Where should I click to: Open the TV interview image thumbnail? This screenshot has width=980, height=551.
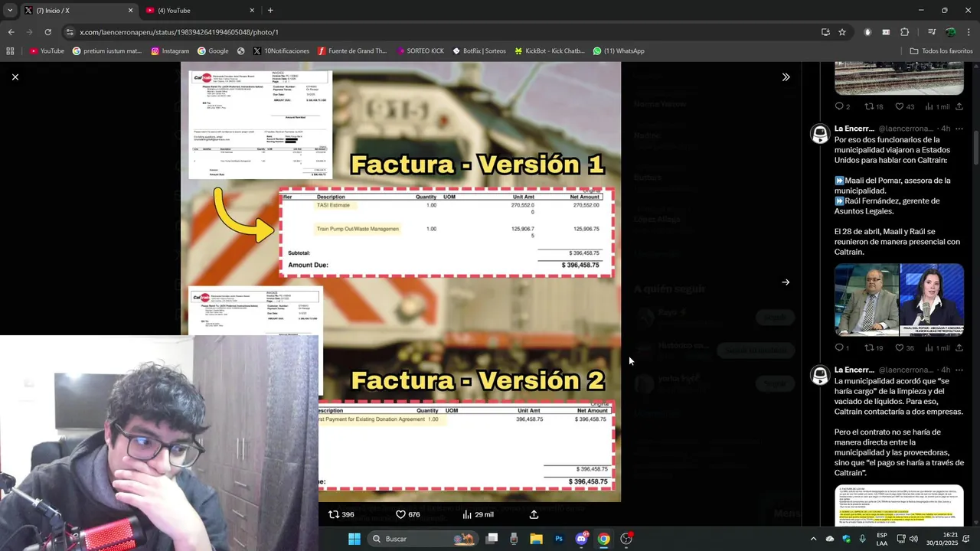pyautogui.click(x=899, y=299)
